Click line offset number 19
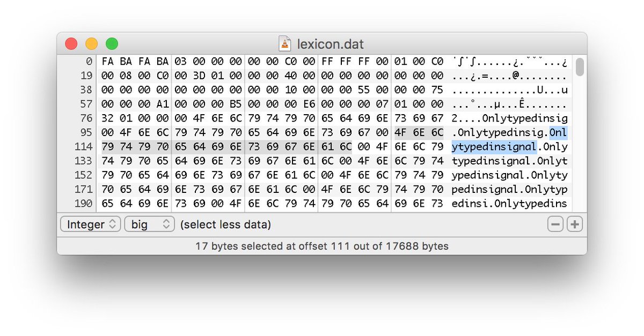644x336 pixels. 86,76
